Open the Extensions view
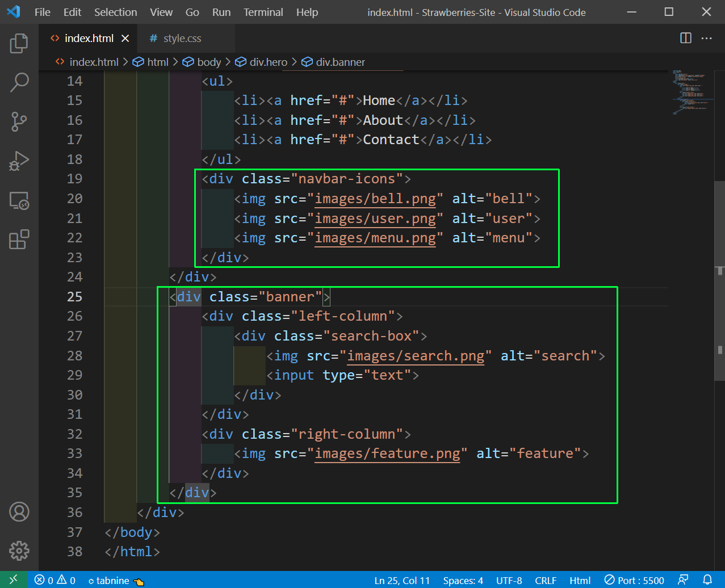The width and height of the screenshot is (725, 588). [19, 240]
